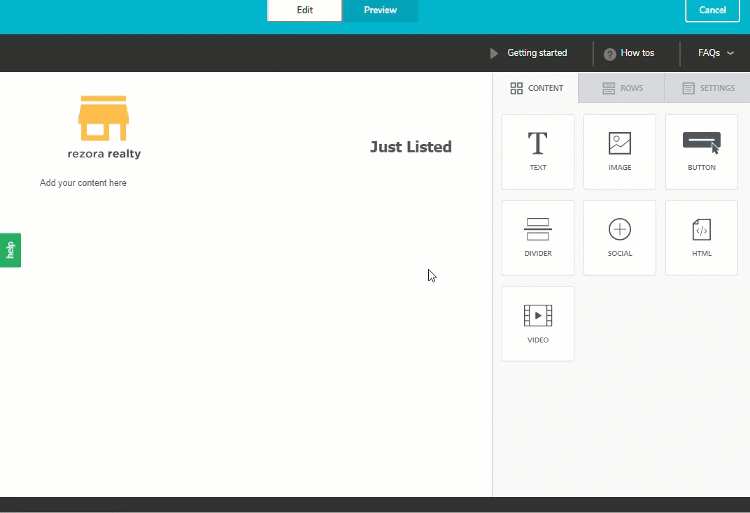Open the How tos help link
This screenshot has width=750, height=513.
629,53
